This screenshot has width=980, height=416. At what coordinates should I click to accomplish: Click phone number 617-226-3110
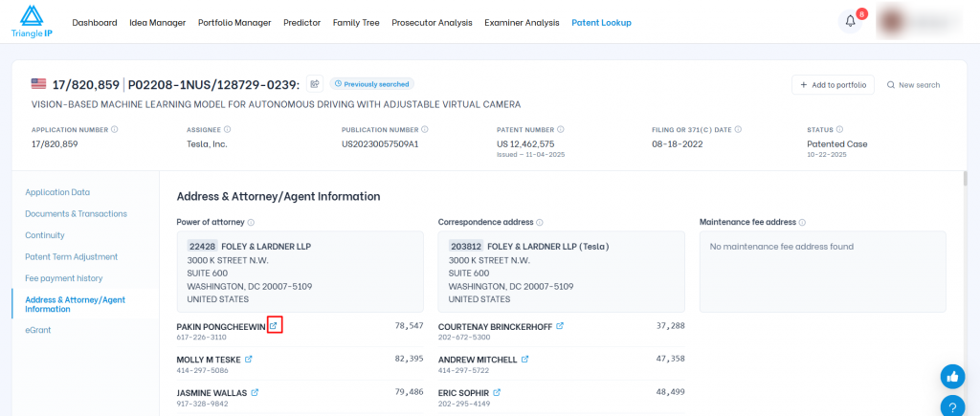pos(201,338)
